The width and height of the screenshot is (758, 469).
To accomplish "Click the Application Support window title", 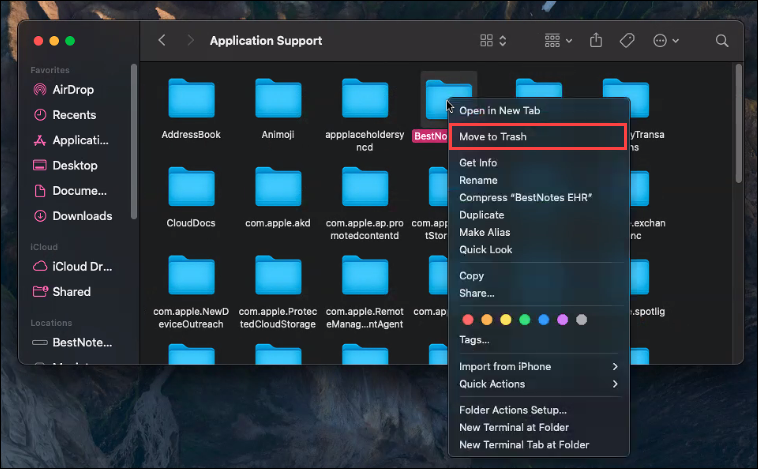I will click(x=266, y=41).
